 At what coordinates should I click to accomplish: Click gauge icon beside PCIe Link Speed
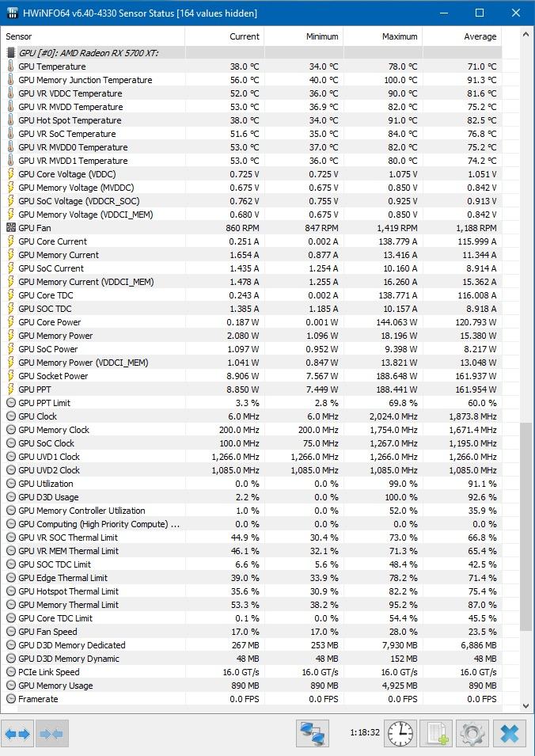tap(11, 672)
